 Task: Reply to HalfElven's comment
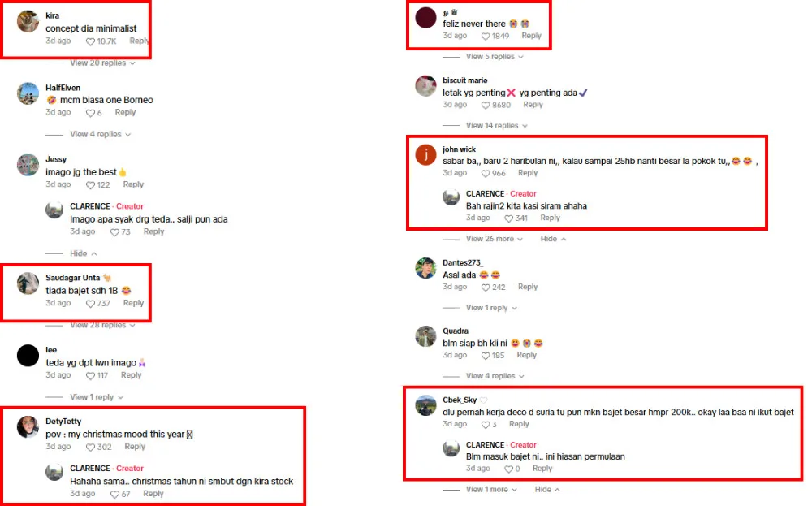pyautogui.click(x=125, y=113)
